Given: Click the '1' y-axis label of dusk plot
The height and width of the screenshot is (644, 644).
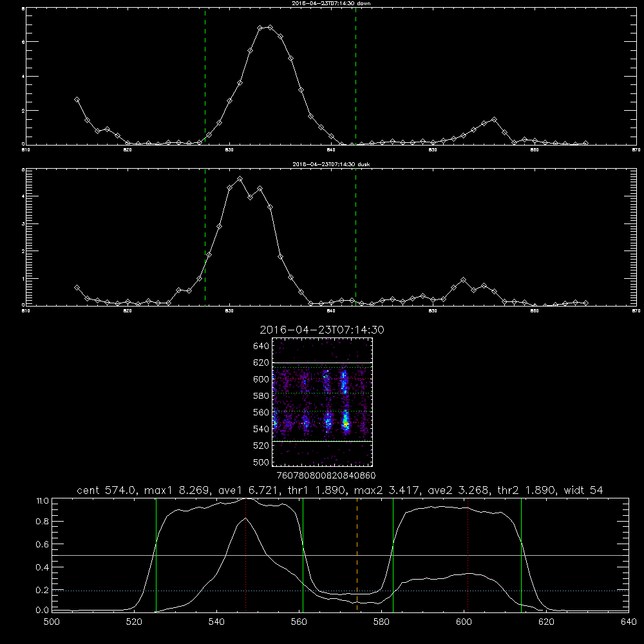Looking at the screenshot, I should click(23, 278).
